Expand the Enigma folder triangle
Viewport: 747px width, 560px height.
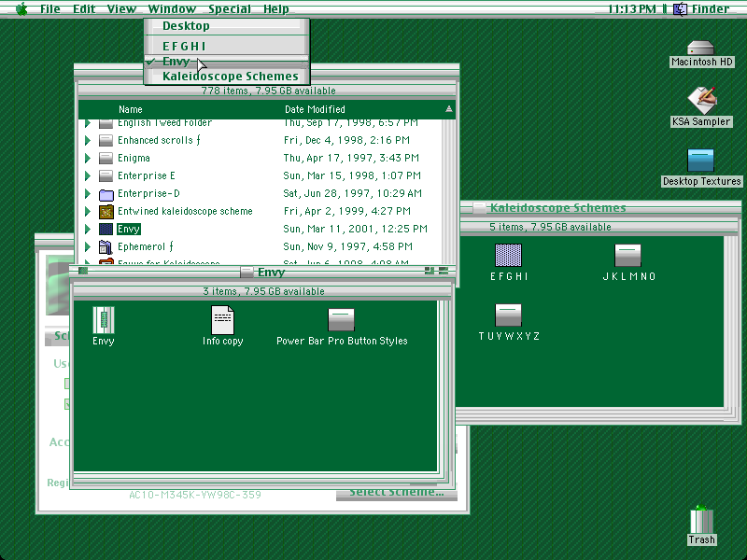(87, 158)
